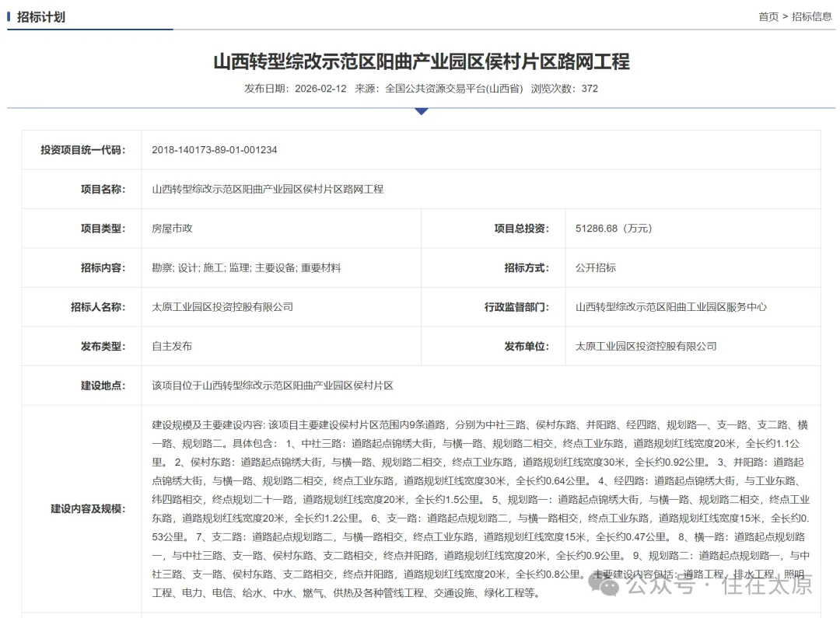Click the 建设地点 label

(x=103, y=386)
